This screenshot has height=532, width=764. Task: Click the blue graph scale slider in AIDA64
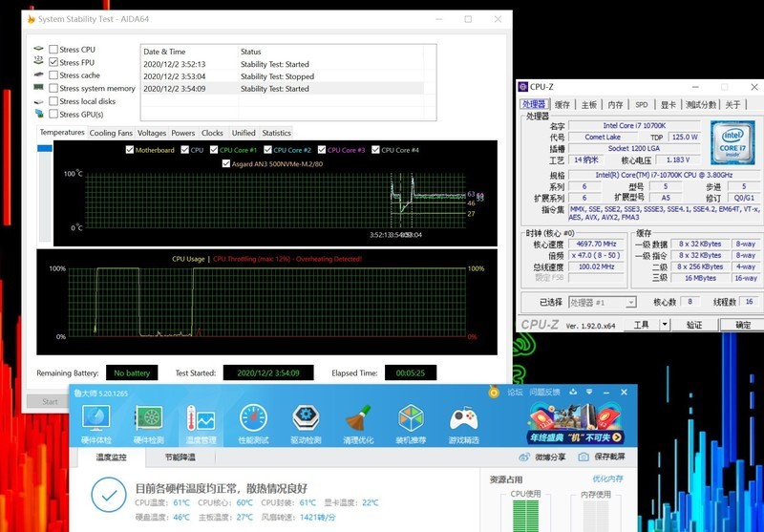(45, 148)
